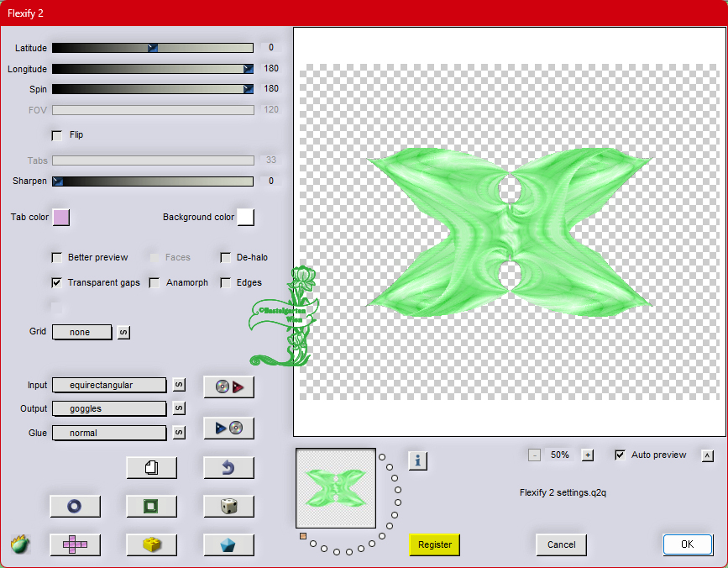Screen dimensions: 728x568
Task: Click the dice randomize settings button
Action: pyautogui.click(x=228, y=506)
